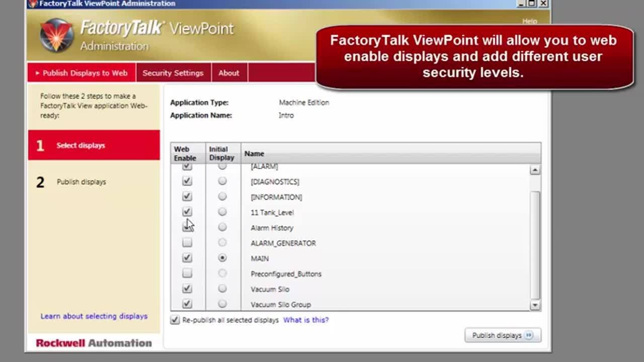Image resolution: width=644 pixels, height=362 pixels.
Task: Set [DIAGNOSTICS] as initial display
Action: [222, 181]
